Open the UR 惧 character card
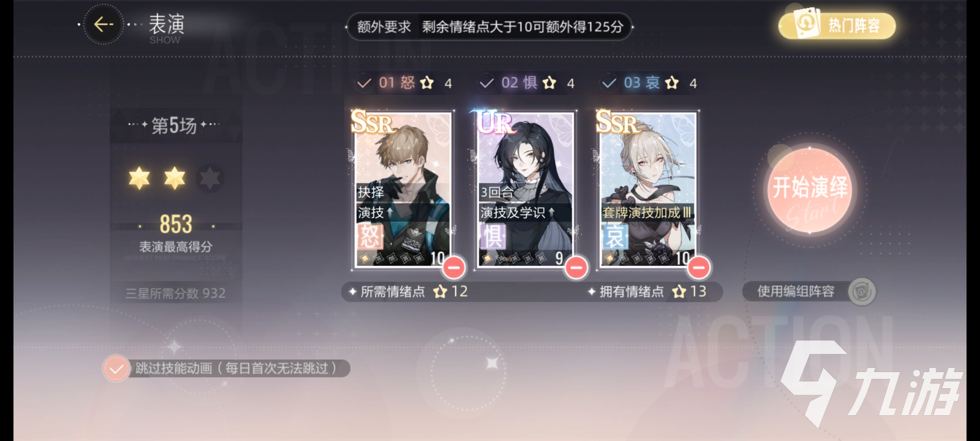Screen dimensions: 980x441 (525, 189)
